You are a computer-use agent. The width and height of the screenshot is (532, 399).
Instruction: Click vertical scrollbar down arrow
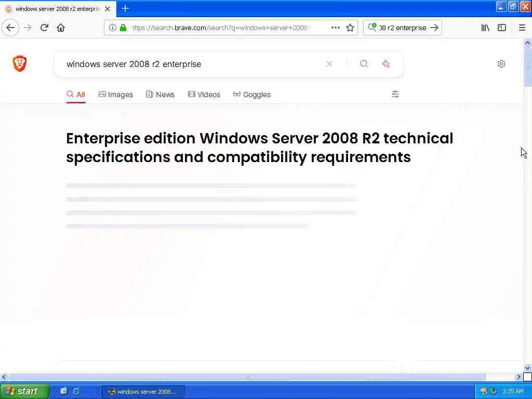click(527, 368)
